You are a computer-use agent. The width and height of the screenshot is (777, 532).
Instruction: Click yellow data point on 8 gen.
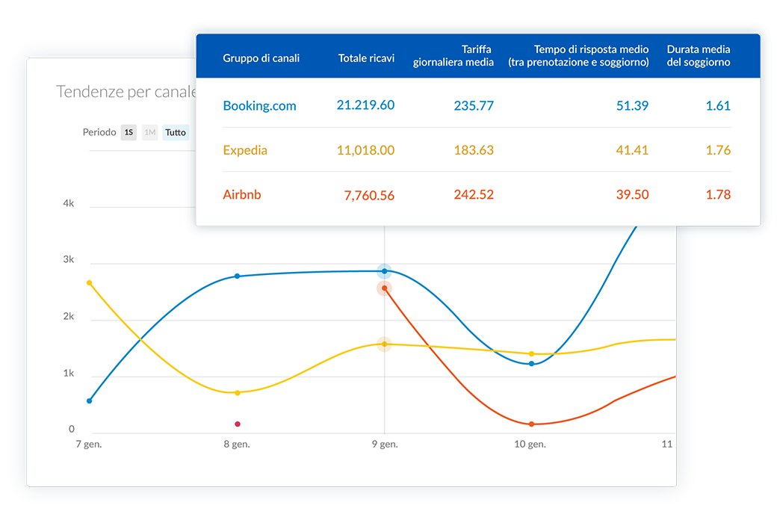click(x=238, y=393)
